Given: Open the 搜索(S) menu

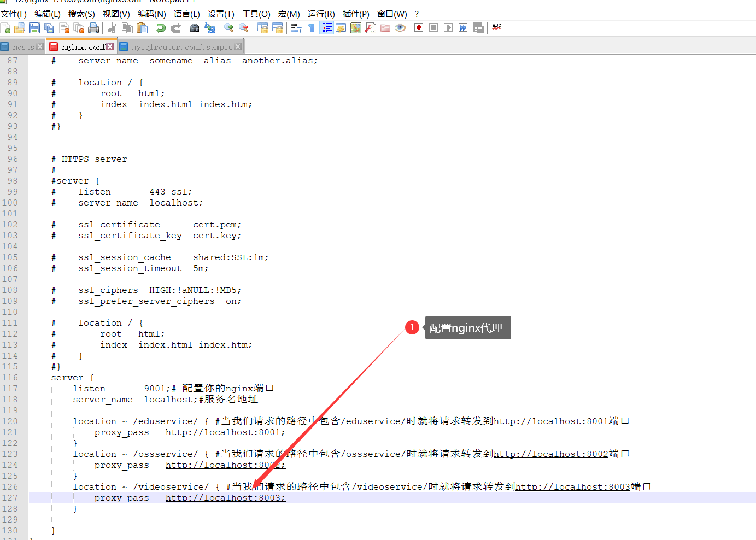Looking at the screenshot, I should point(81,14).
